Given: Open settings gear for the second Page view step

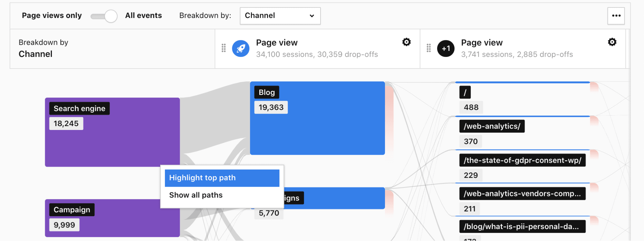Looking at the screenshot, I should coord(612,42).
